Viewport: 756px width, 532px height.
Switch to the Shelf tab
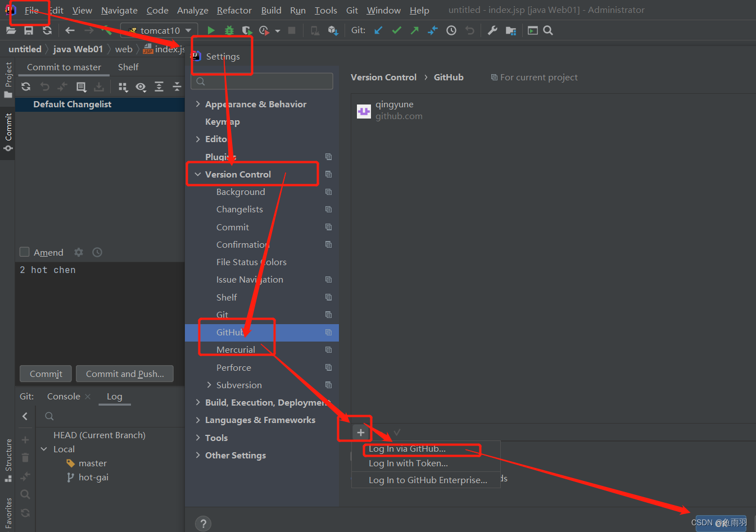[128, 67]
